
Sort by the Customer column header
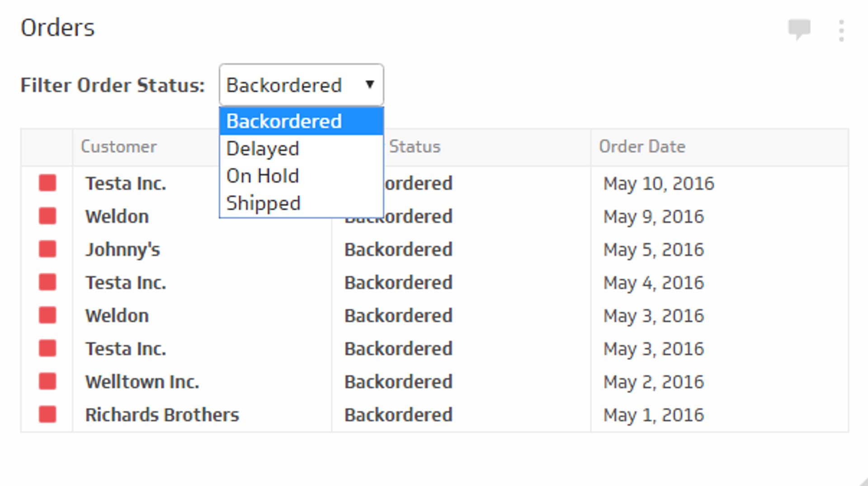point(118,146)
